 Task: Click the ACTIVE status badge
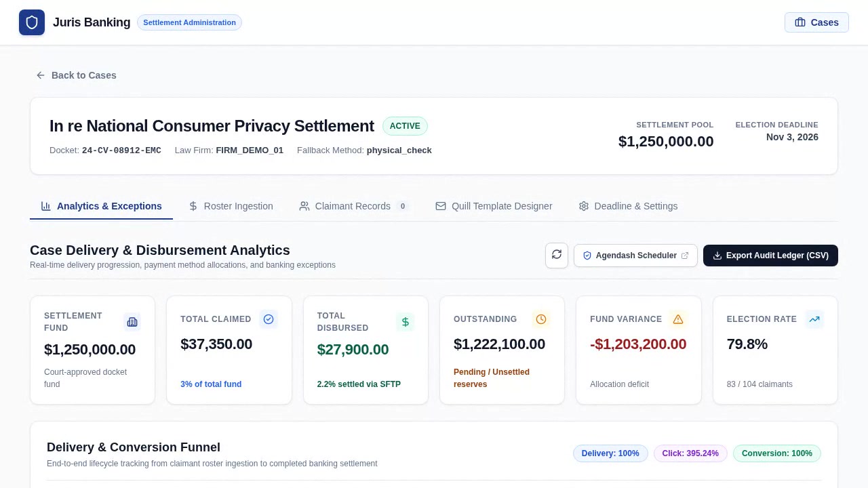click(405, 126)
